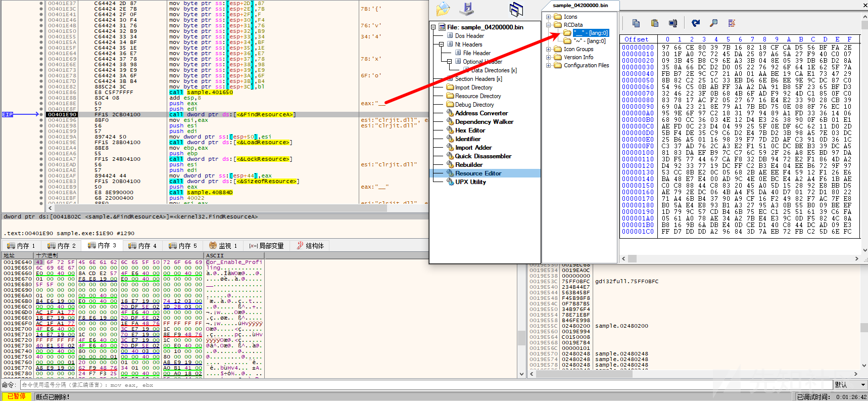Click the Dependency Walker gear icon
This screenshot has width=868, height=401.
point(450,122)
